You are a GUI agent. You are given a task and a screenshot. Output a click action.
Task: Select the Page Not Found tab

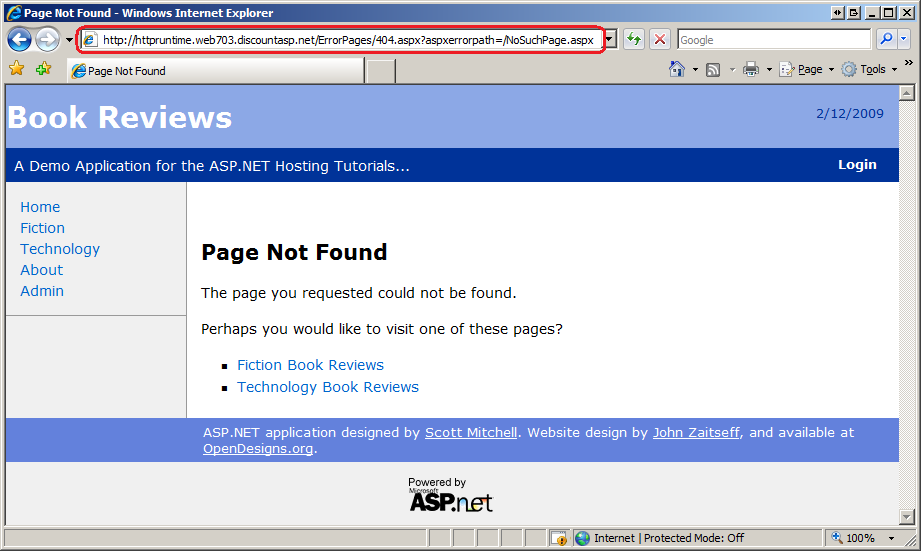[x=215, y=71]
